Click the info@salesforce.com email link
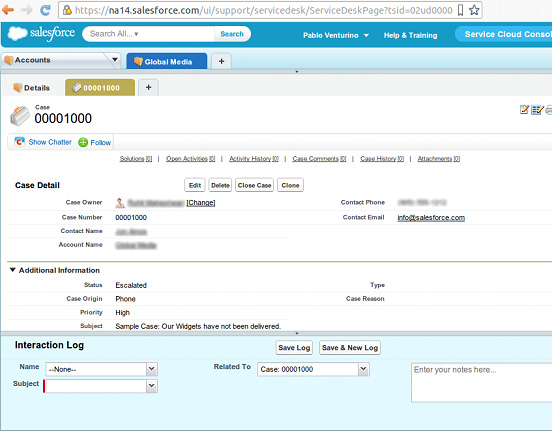The width and height of the screenshot is (552, 432). pyautogui.click(x=431, y=218)
